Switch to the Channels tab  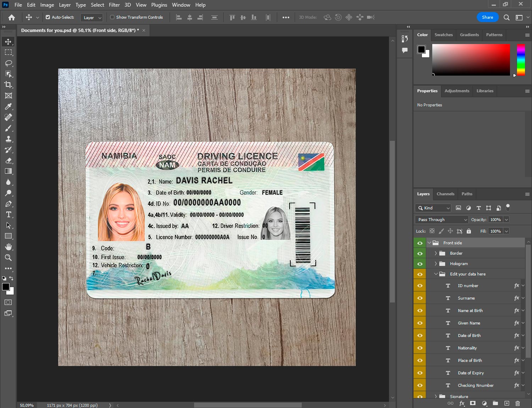(445, 194)
